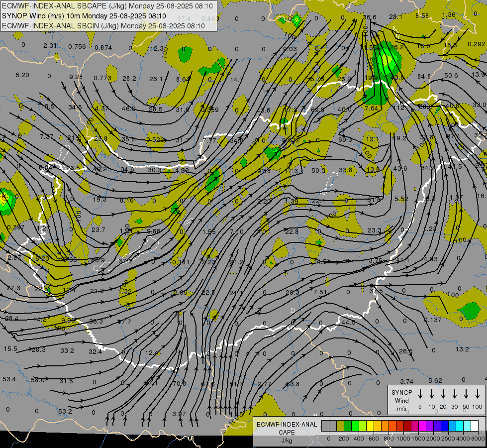The height and width of the screenshot is (448, 487).
Task: Click the 100 m/s wind arrow in legend
Action: [x=478, y=393]
